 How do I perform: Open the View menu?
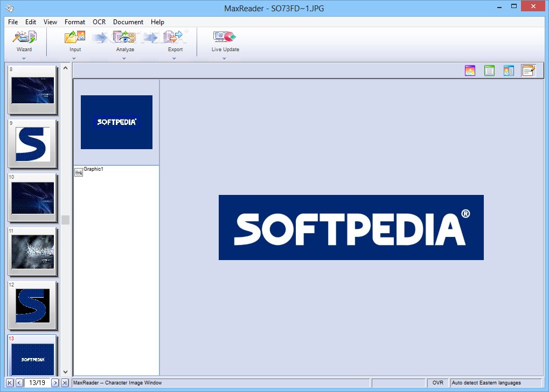coord(50,22)
